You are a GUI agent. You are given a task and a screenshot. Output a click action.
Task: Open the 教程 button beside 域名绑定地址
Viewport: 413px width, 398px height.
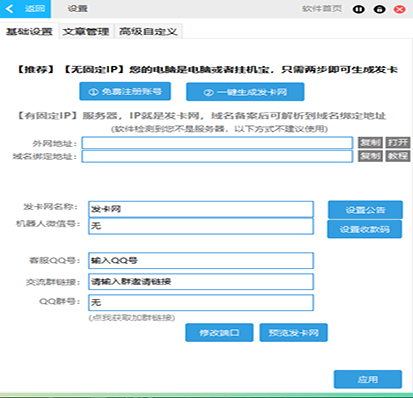398,156
